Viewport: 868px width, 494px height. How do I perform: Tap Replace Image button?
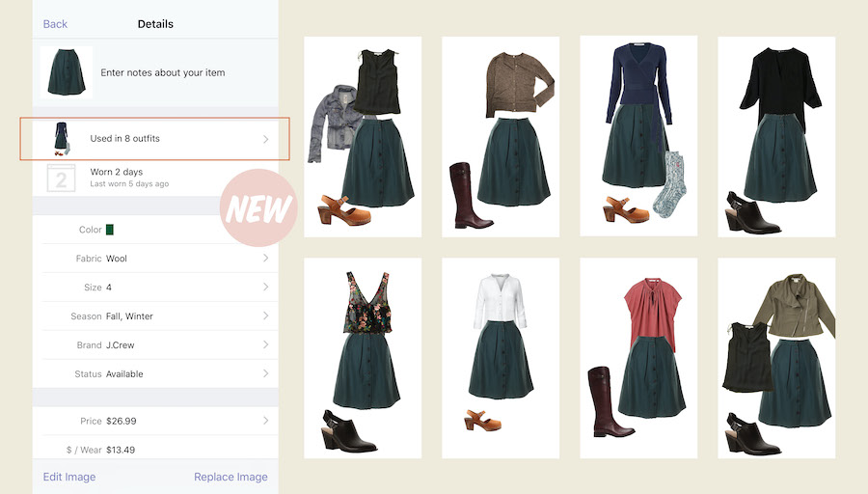[x=231, y=477]
